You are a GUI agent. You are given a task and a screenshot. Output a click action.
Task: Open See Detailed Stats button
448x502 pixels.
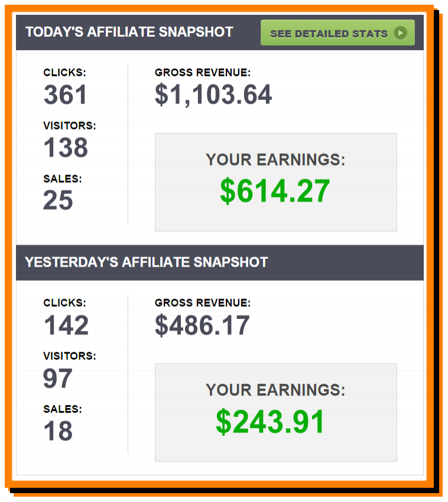(337, 33)
